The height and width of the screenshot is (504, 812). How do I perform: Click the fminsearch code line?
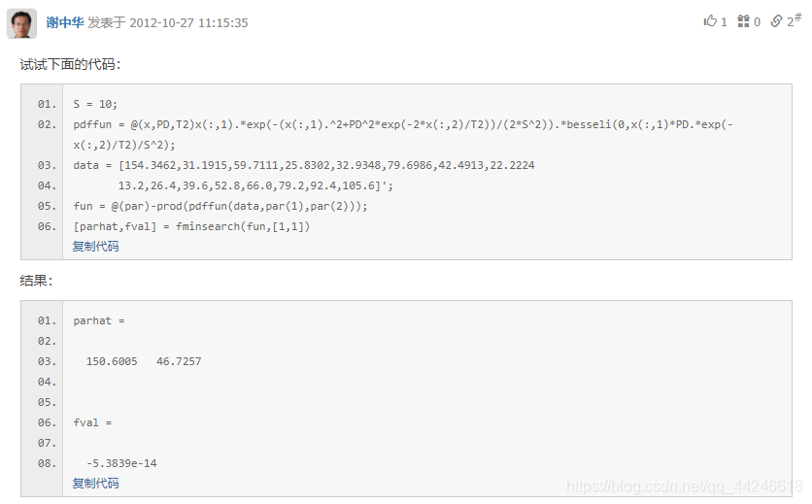coord(191,226)
